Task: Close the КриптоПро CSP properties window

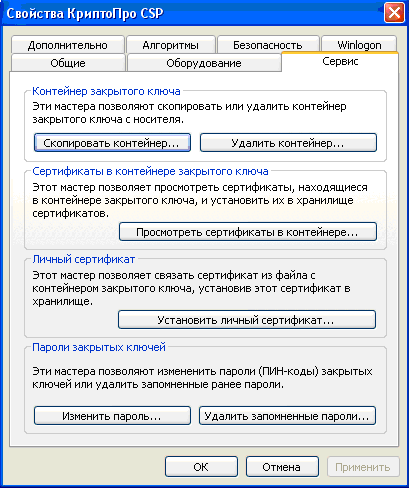Action: pos(394,13)
